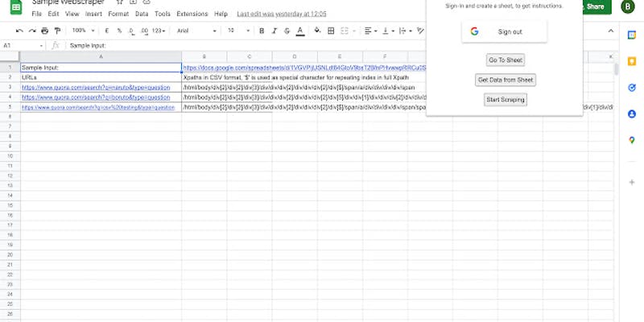The height and width of the screenshot is (322, 644).
Task: Toggle strikethrough formatting
Action: pyautogui.click(x=287, y=31)
